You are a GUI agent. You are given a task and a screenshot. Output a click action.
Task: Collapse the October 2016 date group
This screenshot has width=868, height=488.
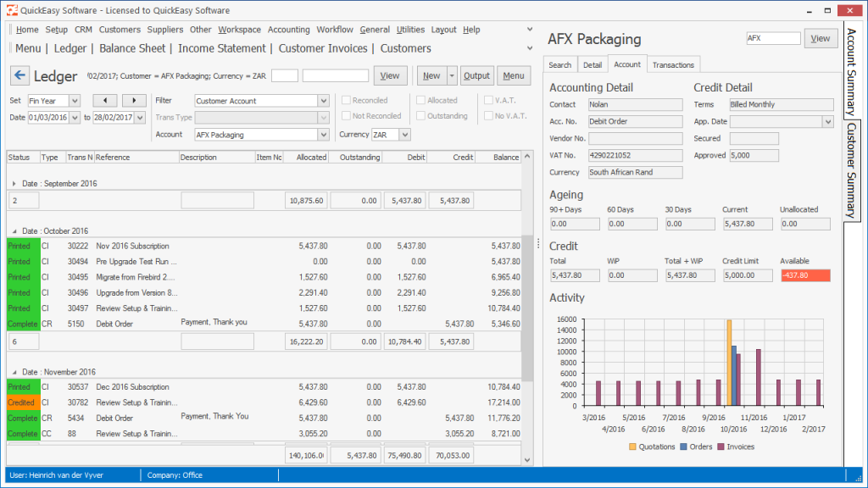[x=14, y=230]
